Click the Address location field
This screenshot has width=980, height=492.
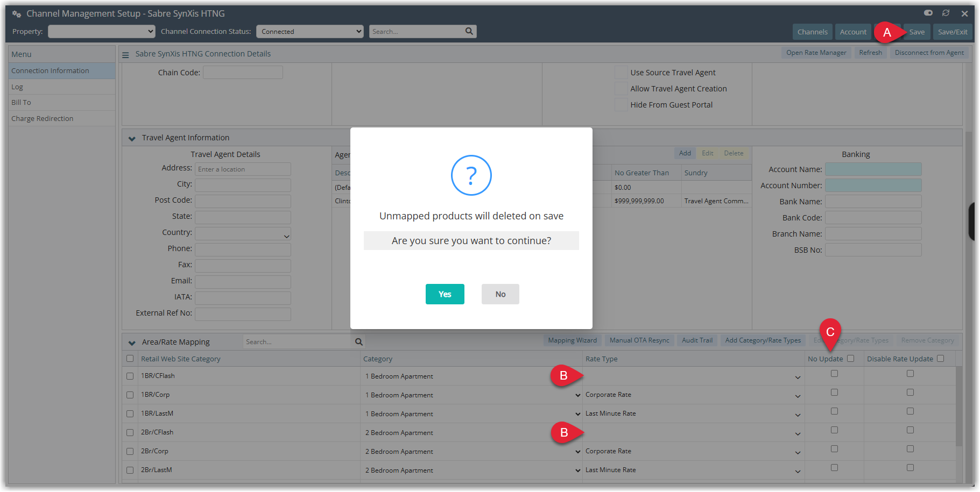tap(243, 169)
